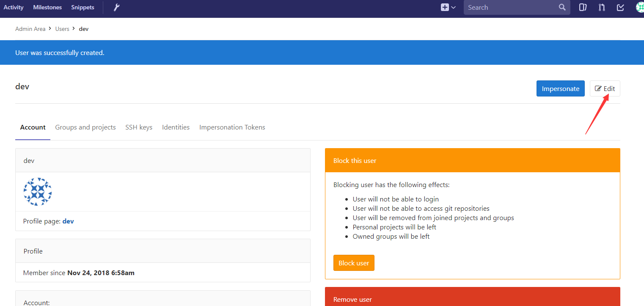The height and width of the screenshot is (306, 644).
Task: Open the Merge requests icon
Action: [x=602, y=7]
